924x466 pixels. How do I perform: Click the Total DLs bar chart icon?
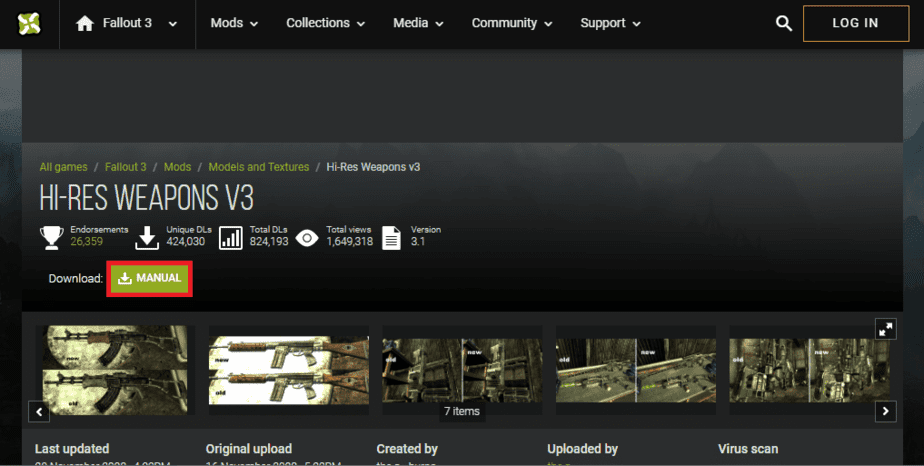click(230, 238)
